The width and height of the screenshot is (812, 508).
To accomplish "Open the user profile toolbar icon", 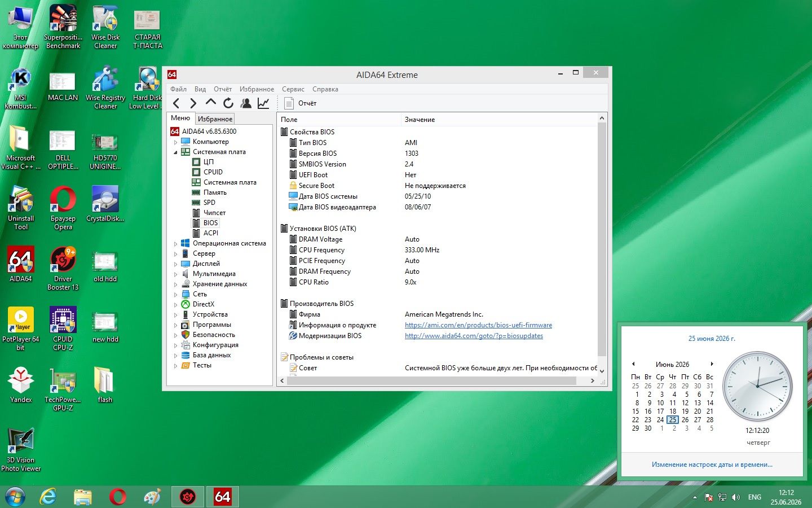I will pyautogui.click(x=246, y=103).
